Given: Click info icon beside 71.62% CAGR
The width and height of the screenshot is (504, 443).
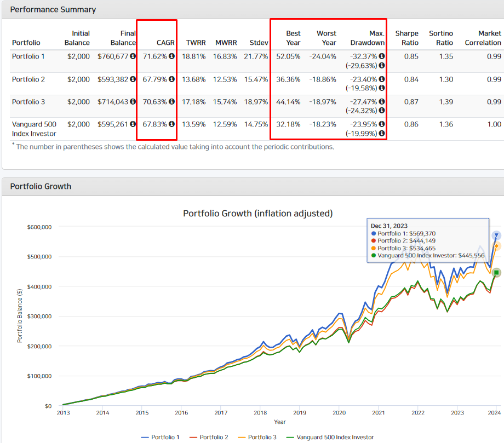Looking at the screenshot, I should tap(171, 56).
